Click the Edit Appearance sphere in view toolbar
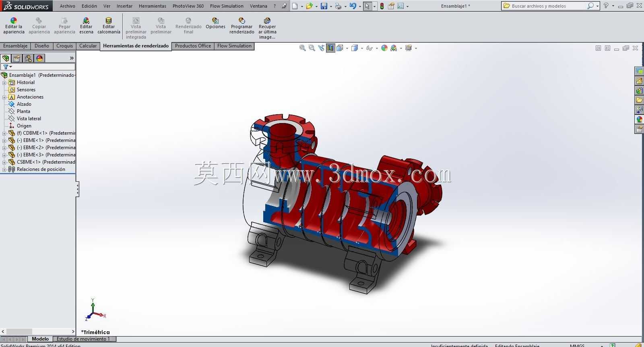Image resolution: width=644 pixels, height=347 pixels. point(384,48)
